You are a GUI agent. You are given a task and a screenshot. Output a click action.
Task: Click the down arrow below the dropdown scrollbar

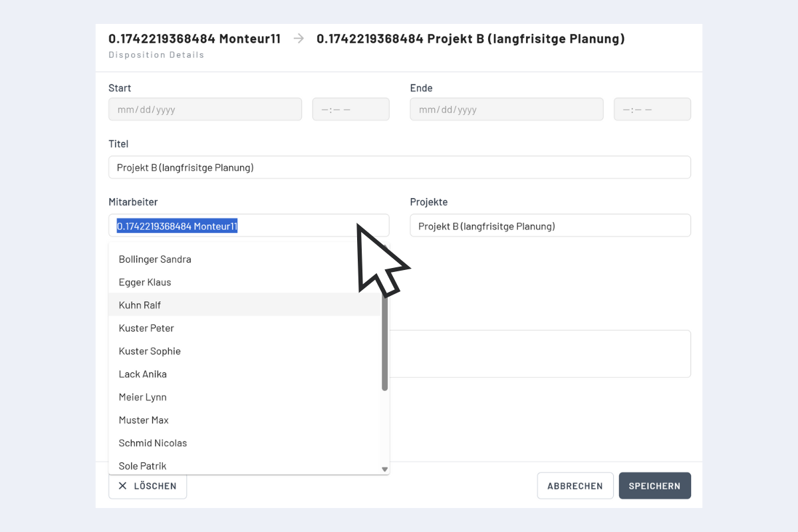click(x=384, y=469)
